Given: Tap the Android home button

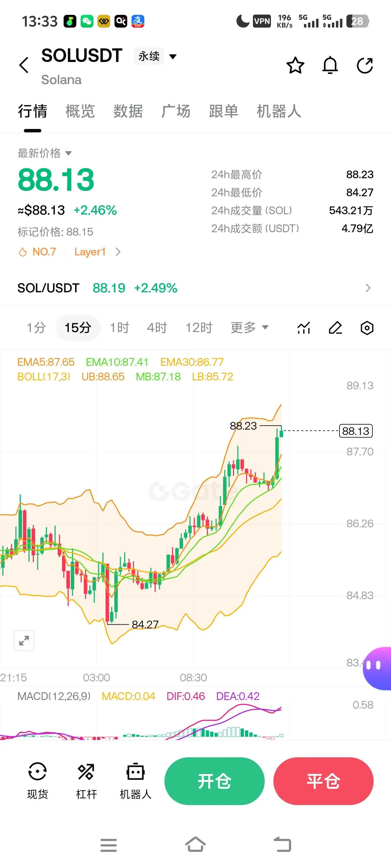Looking at the screenshot, I should [x=195, y=844].
